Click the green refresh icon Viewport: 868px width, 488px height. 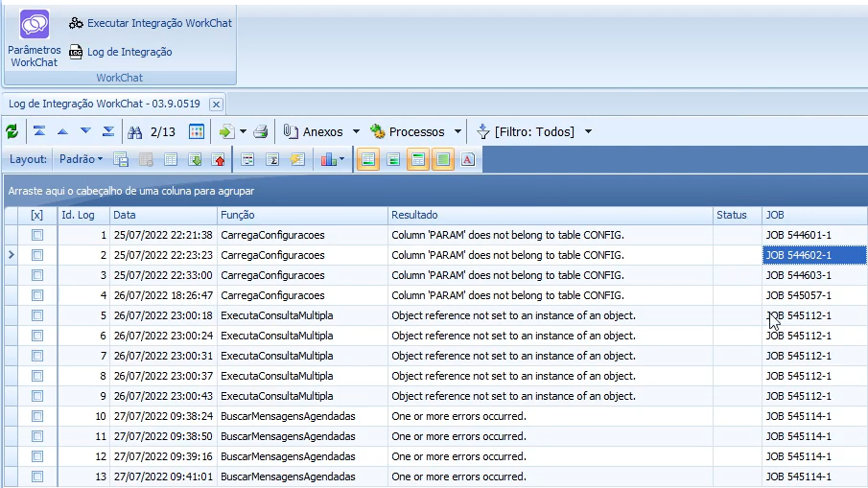pos(12,132)
